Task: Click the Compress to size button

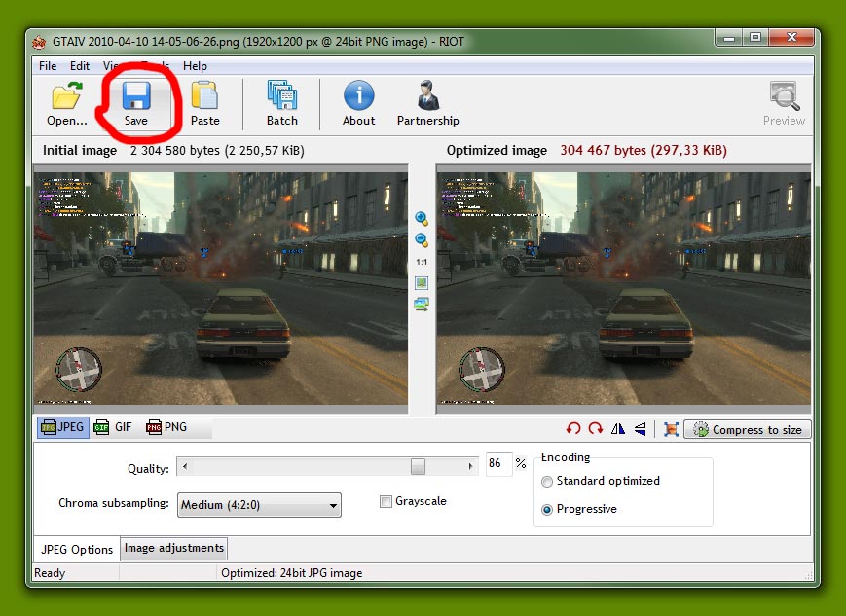Action: coord(748,429)
